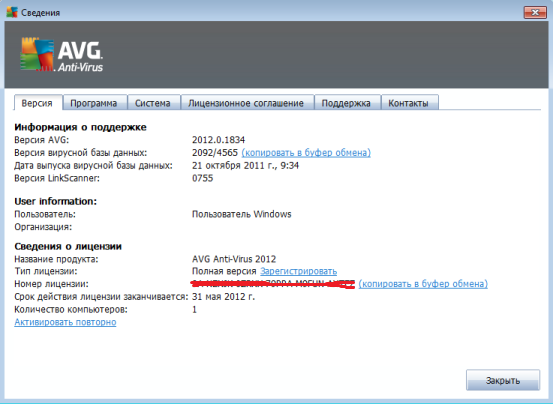Go to the Поддержка tab
553x404 pixels.
(347, 103)
